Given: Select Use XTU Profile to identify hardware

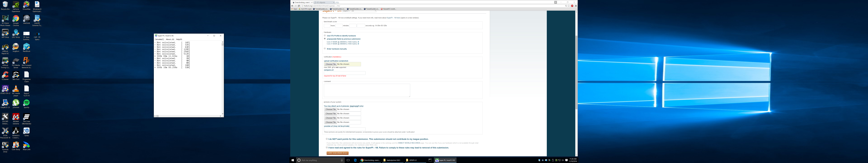Looking at the screenshot, I should pyautogui.click(x=325, y=35).
